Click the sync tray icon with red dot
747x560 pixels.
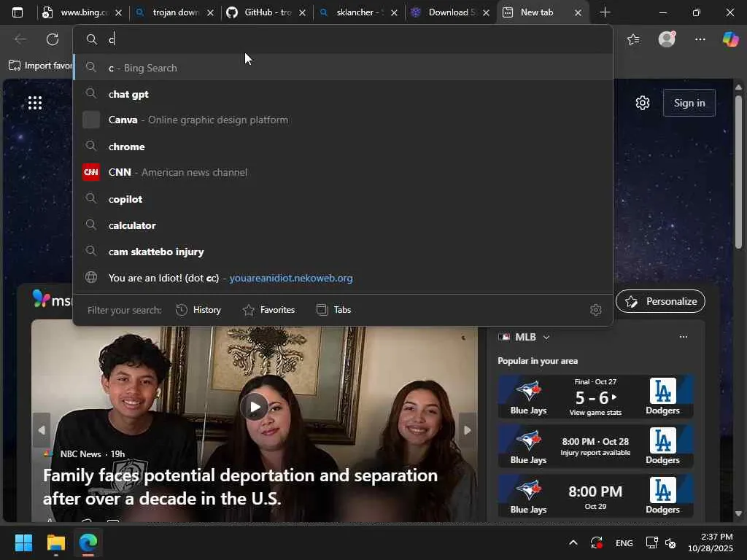[597, 542]
